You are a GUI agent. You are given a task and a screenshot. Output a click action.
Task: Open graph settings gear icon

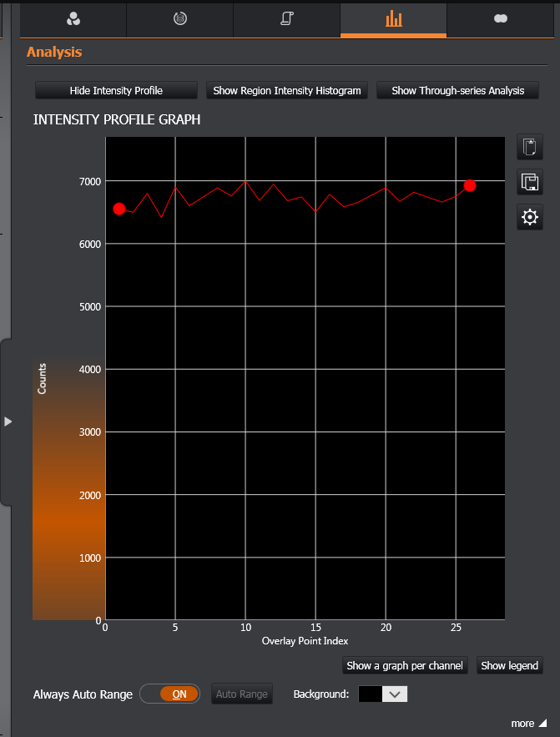tap(529, 218)
